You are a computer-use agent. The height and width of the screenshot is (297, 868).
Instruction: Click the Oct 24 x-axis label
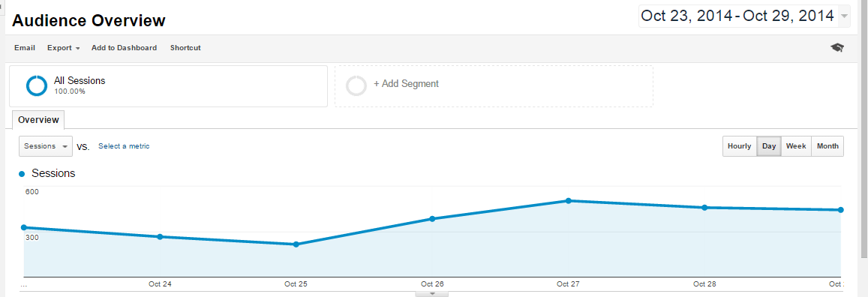click(x=160, y=284)
